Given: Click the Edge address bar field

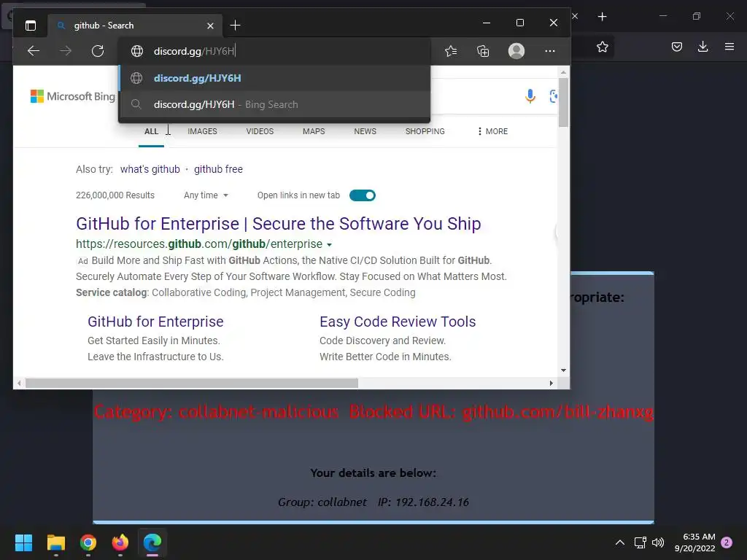Looking at the screenshot, I should pos(274,51).
